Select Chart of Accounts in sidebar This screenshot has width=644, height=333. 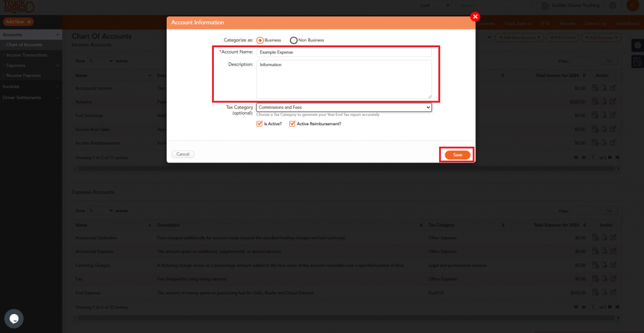click(x=25, y=45)
